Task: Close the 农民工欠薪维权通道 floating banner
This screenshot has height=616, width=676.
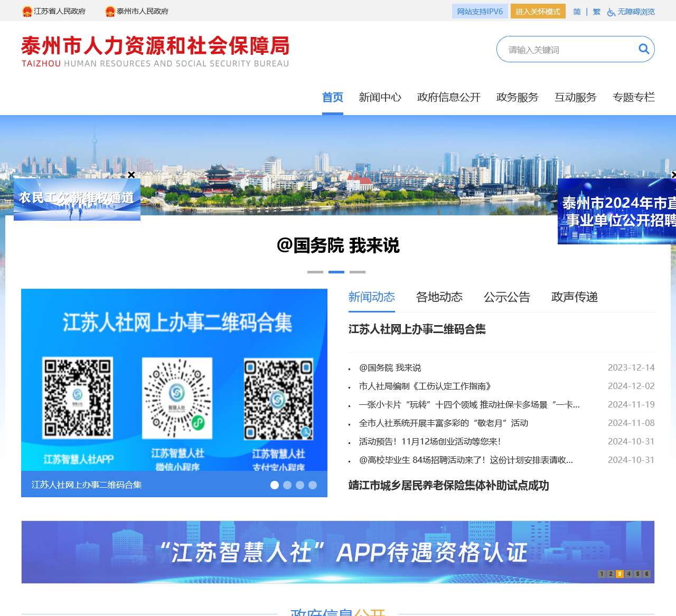Action: pos(131,175)
